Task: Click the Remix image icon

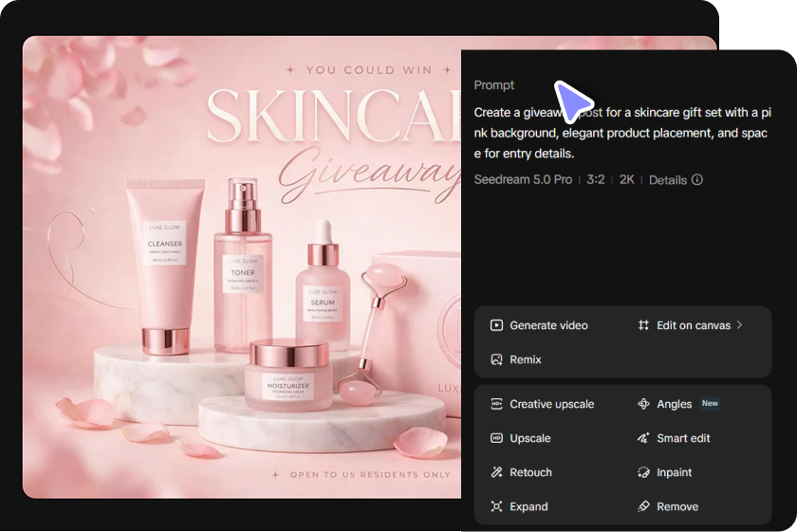Action: [x=496, y=359]
